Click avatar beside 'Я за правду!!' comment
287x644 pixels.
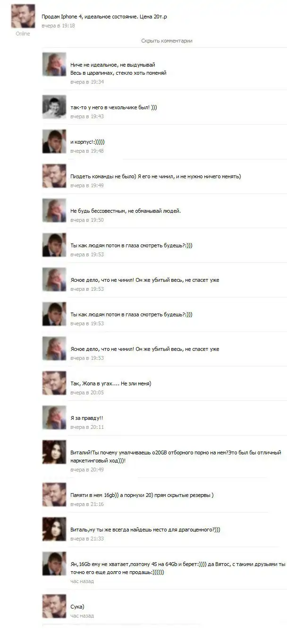(x=54, y=418)
